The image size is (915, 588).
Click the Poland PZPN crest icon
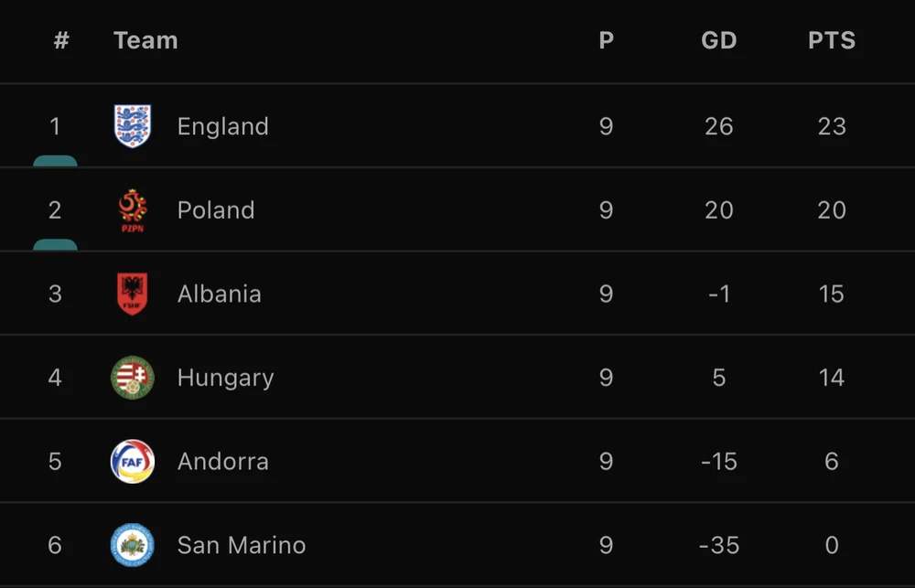tap(133, 210)
